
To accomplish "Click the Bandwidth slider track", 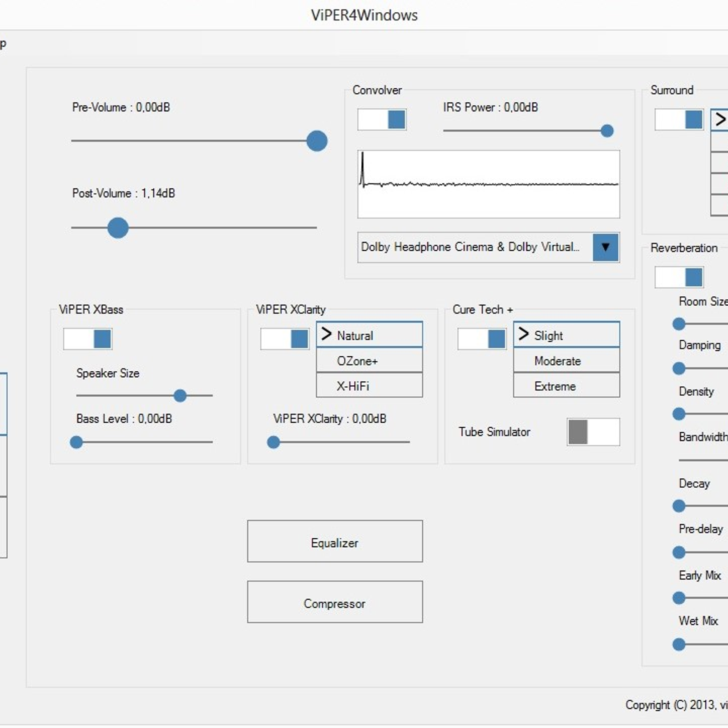I will (x=703, y=460).
